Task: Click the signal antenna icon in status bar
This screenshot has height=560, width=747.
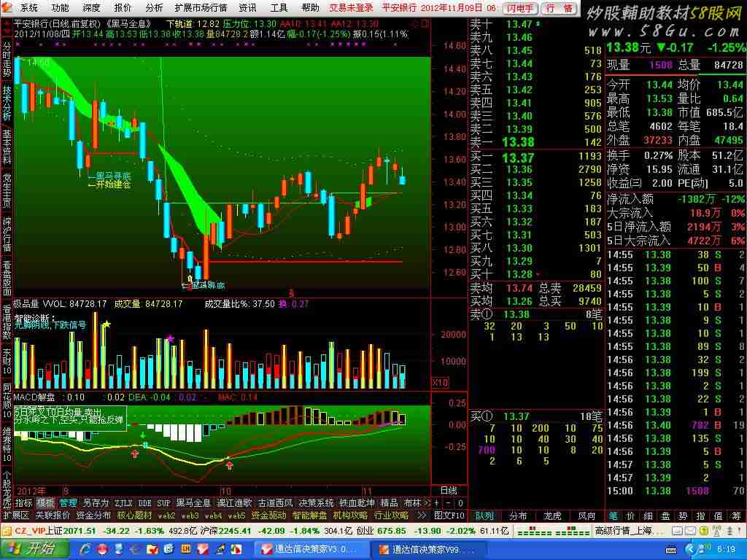Action: tap(716, 531)
